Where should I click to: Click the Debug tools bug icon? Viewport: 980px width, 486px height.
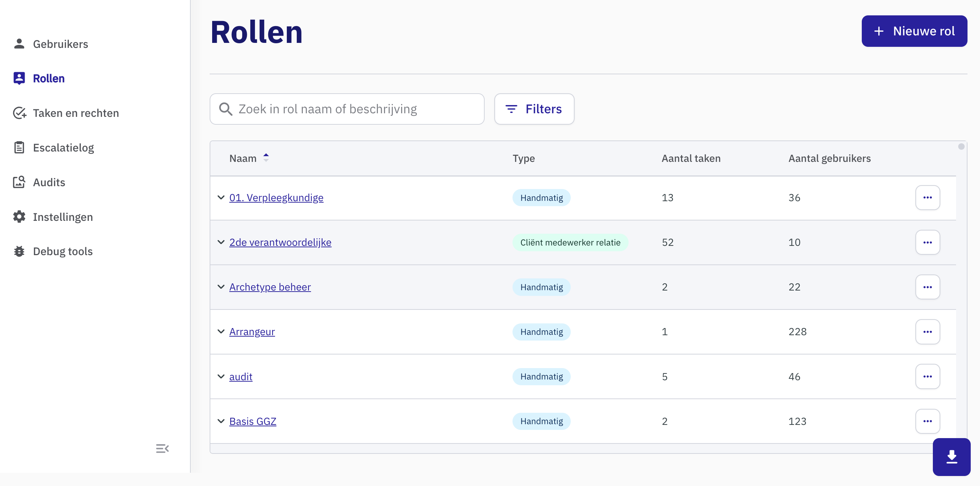coord(19,251)
